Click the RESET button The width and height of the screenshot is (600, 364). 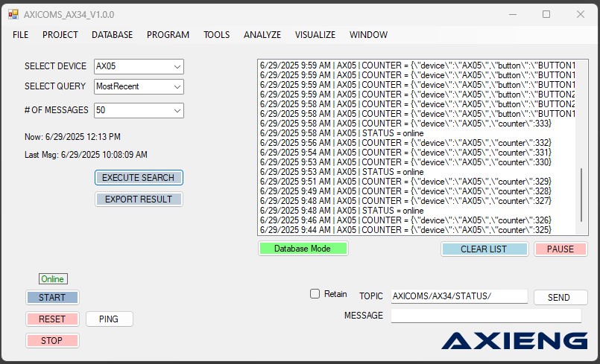point(52,319)
